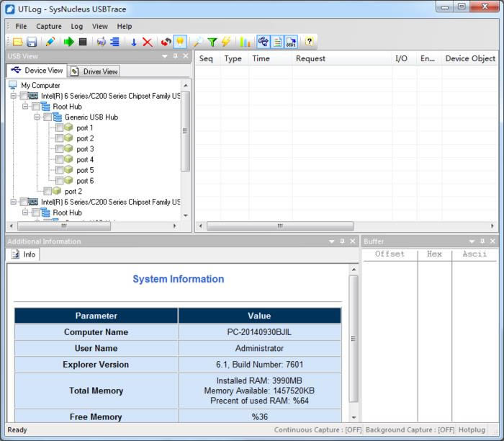Image resolution: width=504 pixels, height=441 pixels.
Task: Tick the port 4 checkbox
Action: (60, 159)
